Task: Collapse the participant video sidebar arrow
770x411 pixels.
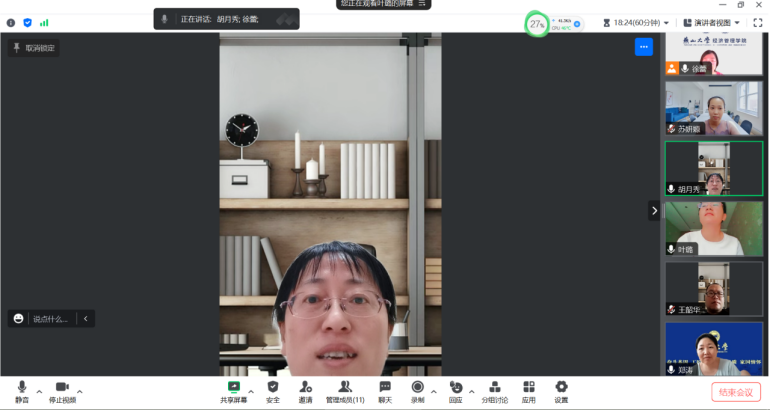Action: click(x=654, y=211)
